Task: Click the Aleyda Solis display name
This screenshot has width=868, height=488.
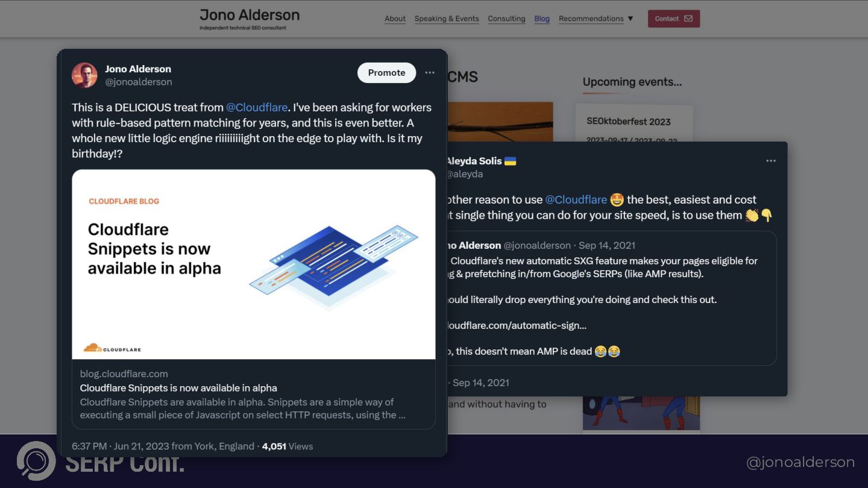Action: click(474, 161)
